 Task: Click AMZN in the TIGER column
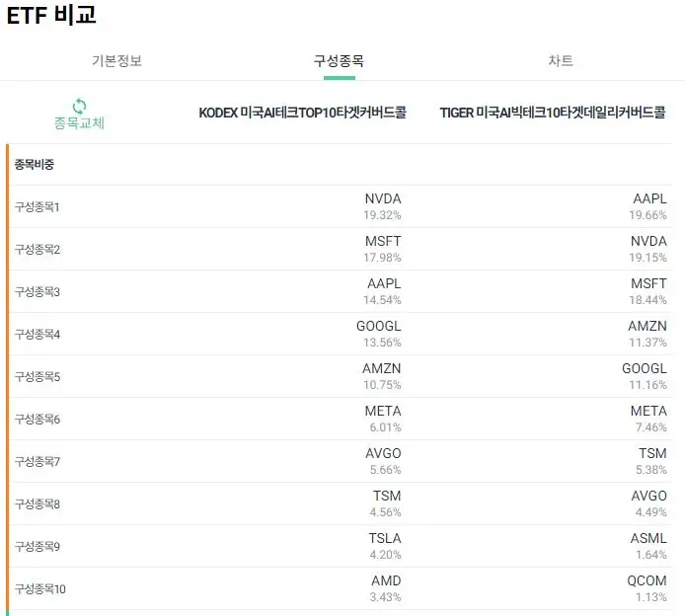point(647,326)
